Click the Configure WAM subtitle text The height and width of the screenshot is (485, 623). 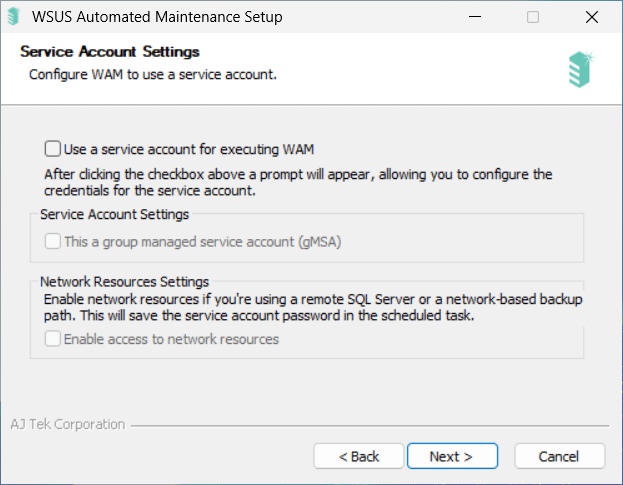[x=153, y=75]
